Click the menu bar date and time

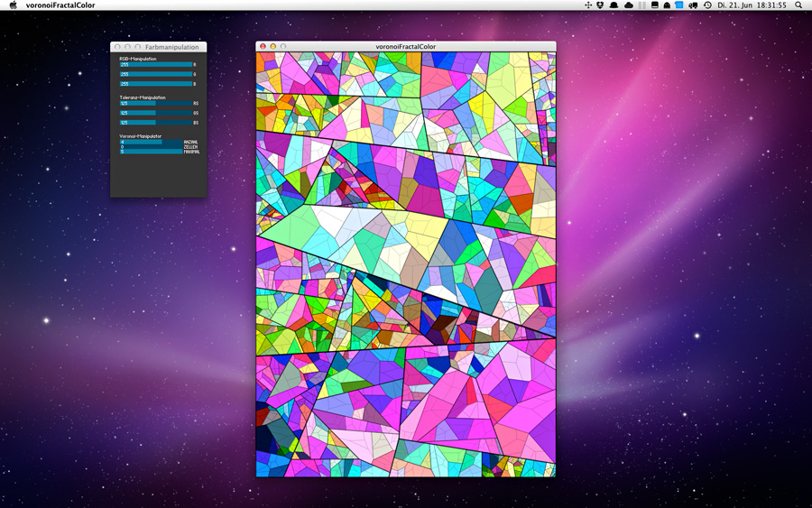(x=752, y=5)
